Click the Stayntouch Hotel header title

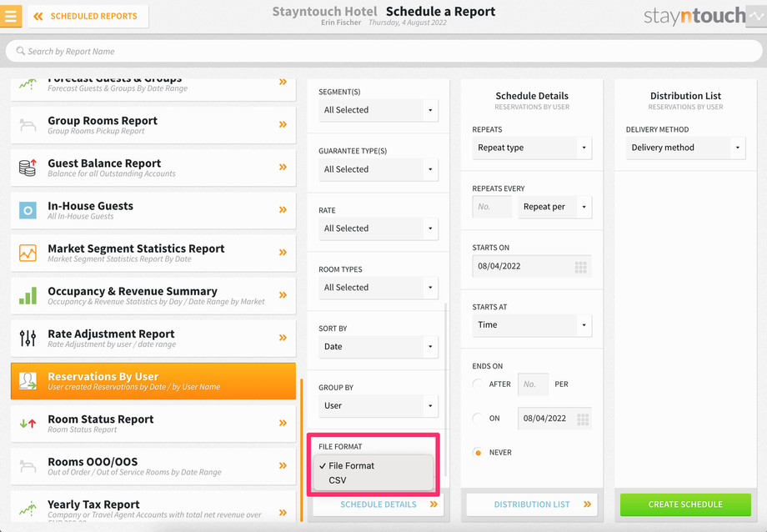click(324, 11)
